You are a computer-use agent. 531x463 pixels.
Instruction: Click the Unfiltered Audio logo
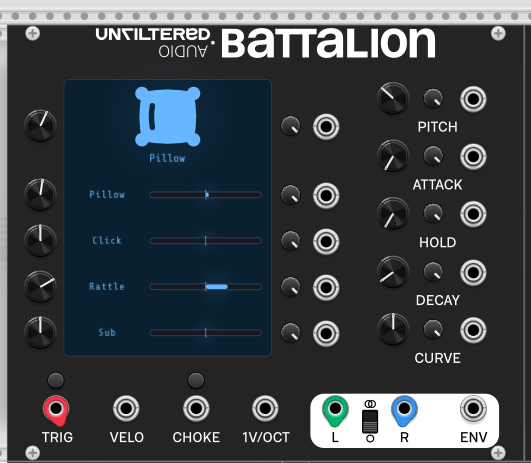pos(154,42)
